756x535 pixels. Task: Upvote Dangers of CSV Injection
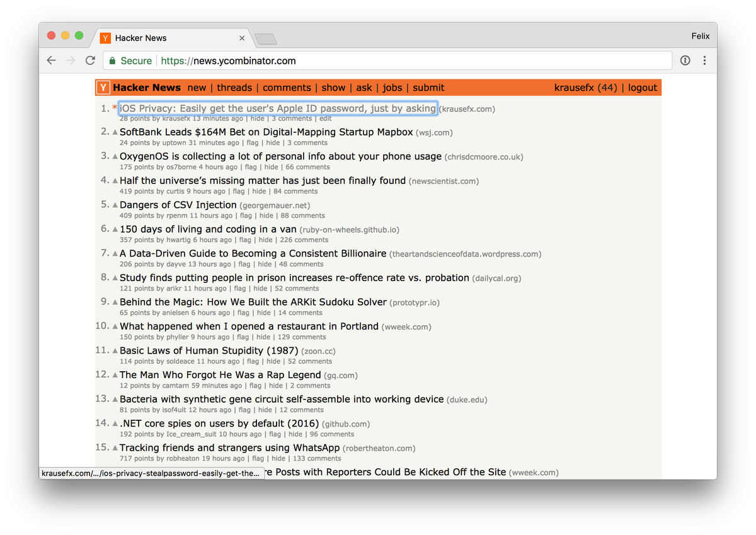click(x=115, y=205)
